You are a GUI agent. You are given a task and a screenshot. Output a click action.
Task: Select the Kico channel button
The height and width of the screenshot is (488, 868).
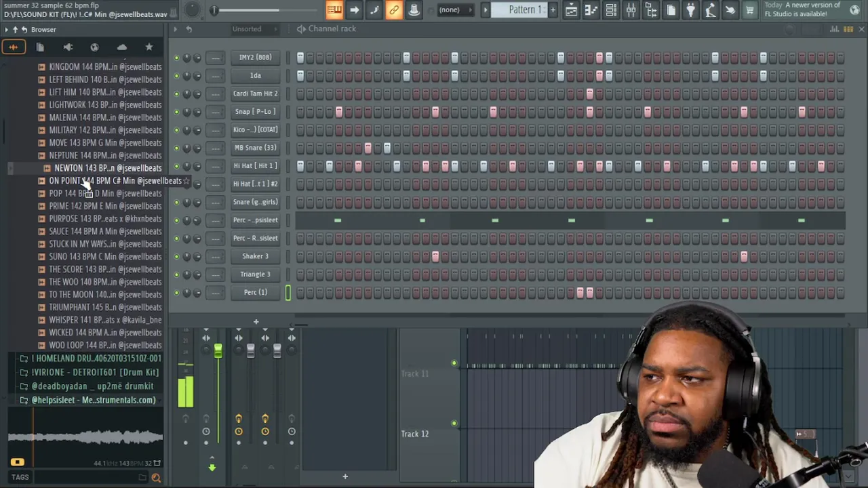tap(255, 129)
